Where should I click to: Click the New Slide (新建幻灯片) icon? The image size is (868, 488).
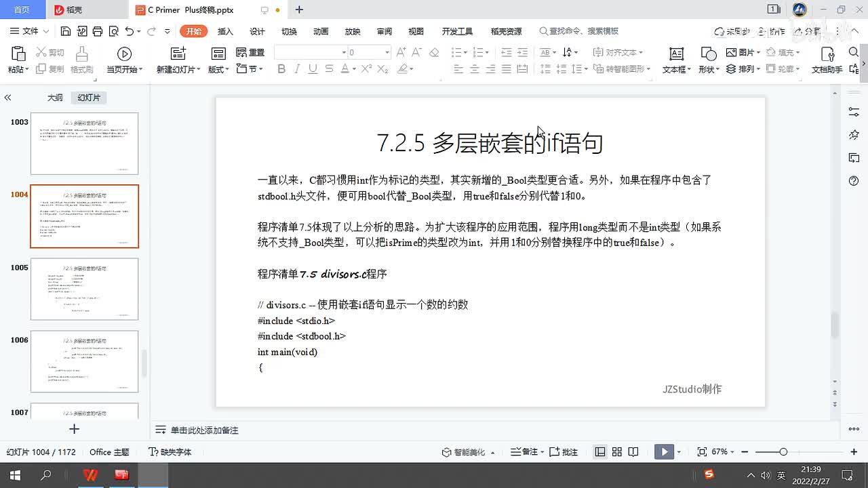coord(178,54)
